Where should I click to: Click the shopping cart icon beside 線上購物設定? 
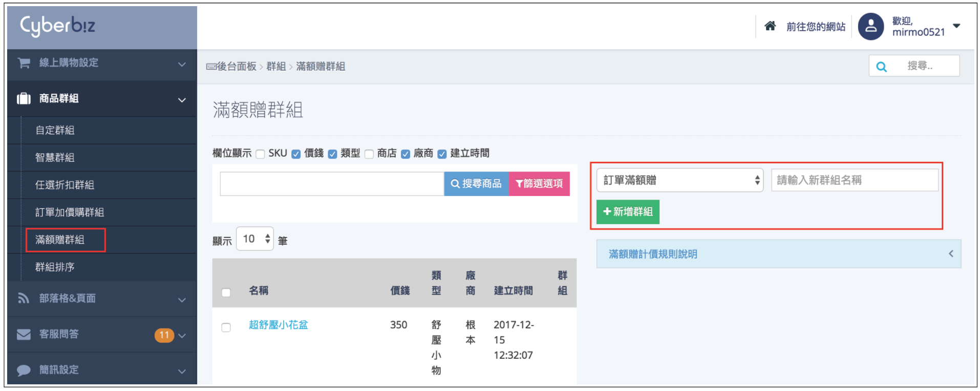pyautogui.click(x=24, y=63)
